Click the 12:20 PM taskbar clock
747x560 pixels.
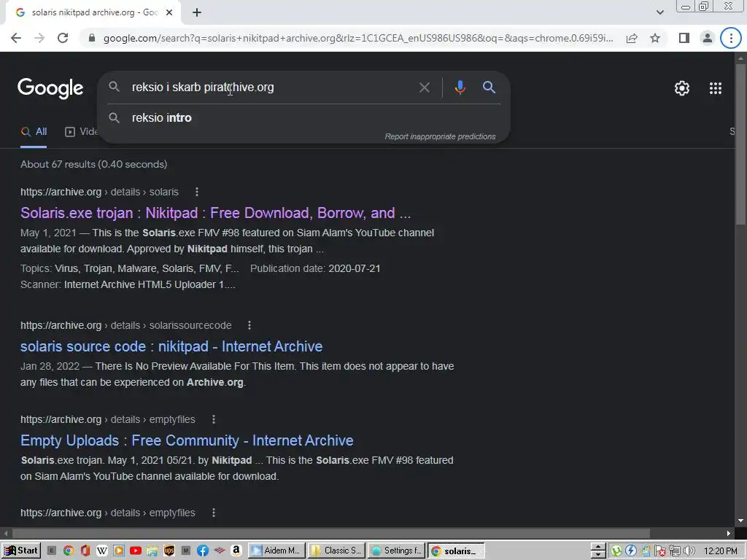(720, 551)
